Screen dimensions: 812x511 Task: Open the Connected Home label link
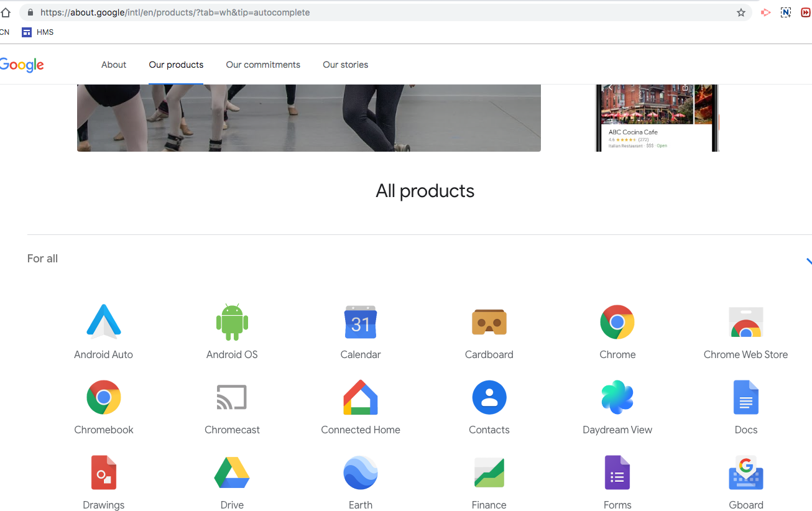click(361, 430)
